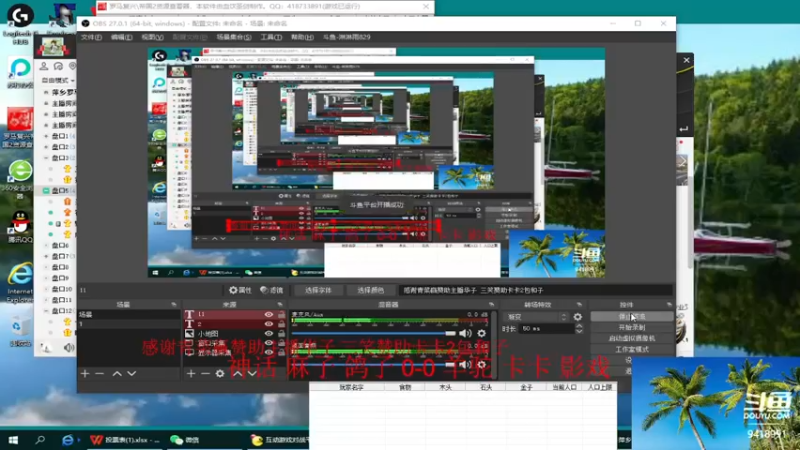Open the 视图(V) menu in OBS
Image resolution: width=800 pixels, height=450 pixels.
152,37
